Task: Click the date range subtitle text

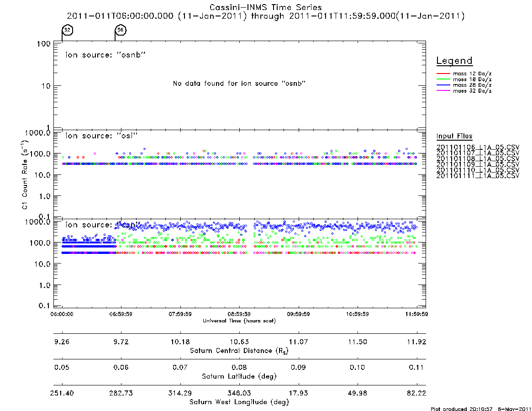Action: (266, 16)
